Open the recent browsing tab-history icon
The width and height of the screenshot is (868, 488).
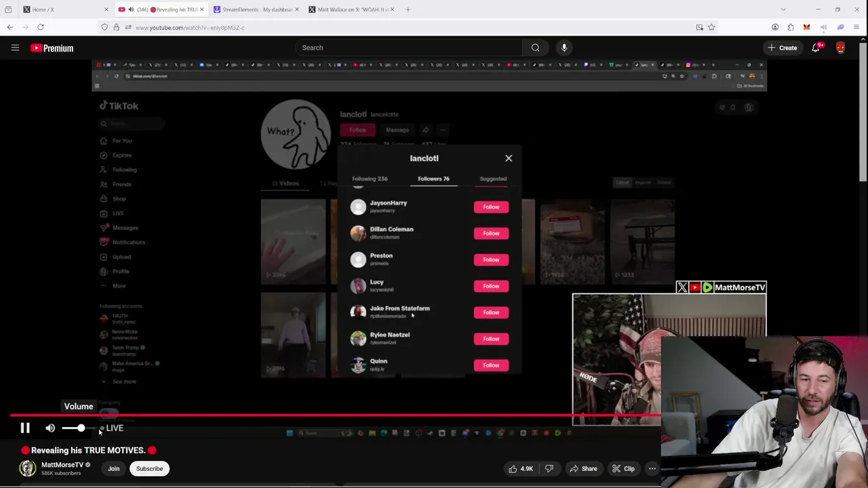[8, 9]
